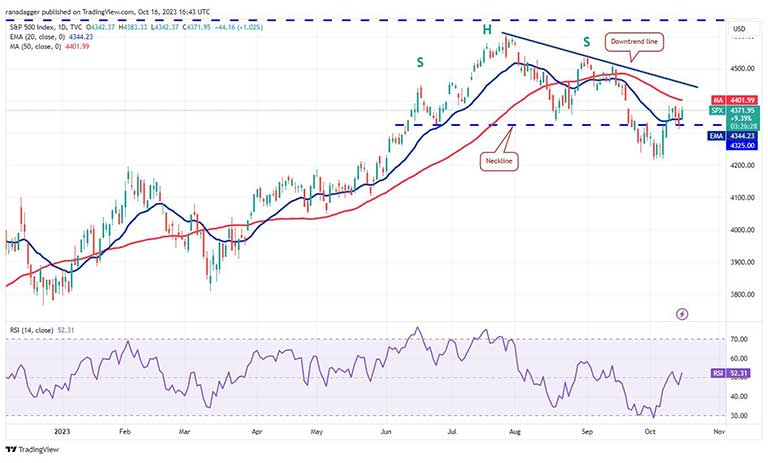The height and width of the screenshot is (463, 768).
Task: Click the 70.00 RSI axis label
Action: click(740, 339)
